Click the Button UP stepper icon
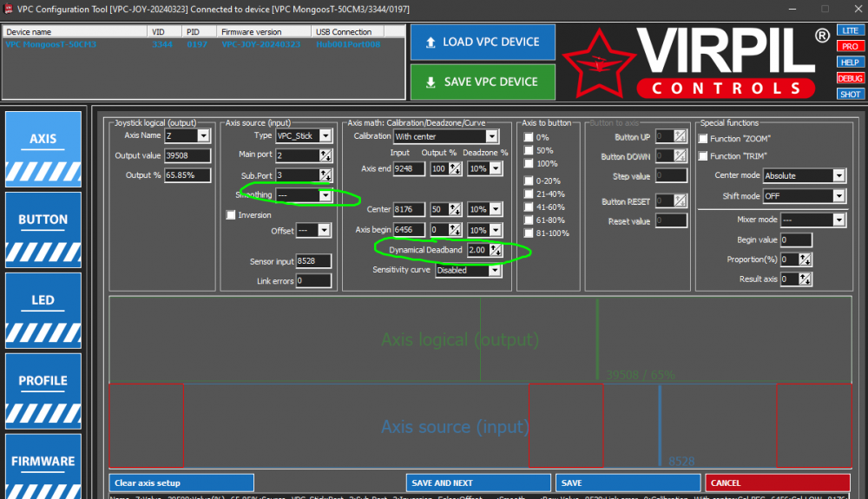The height and width of the screenshot is (499, 868). pyautogui.click(x=680, y=136)
